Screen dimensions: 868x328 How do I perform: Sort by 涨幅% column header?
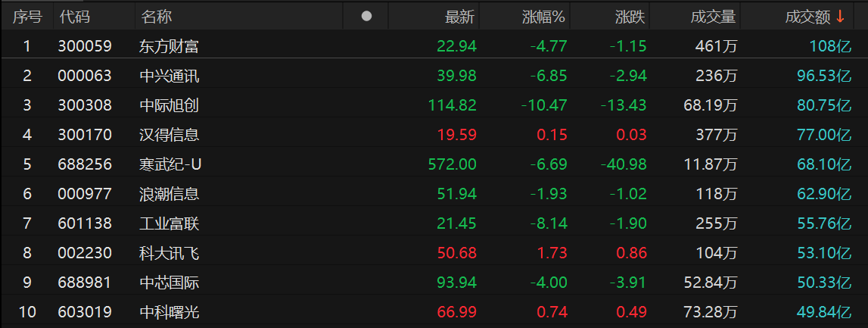[543, 16]
